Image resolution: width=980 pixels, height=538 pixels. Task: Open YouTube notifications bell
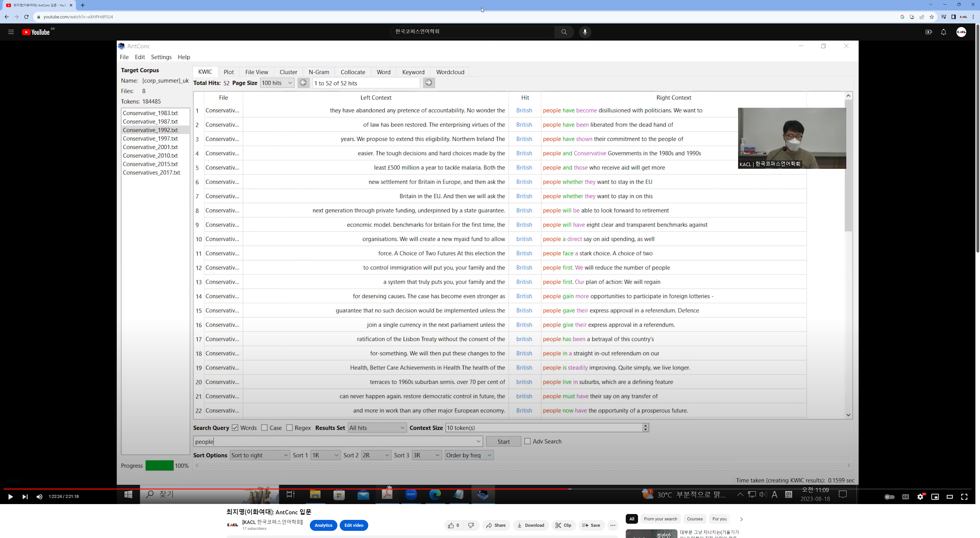(x=944, y=32)
